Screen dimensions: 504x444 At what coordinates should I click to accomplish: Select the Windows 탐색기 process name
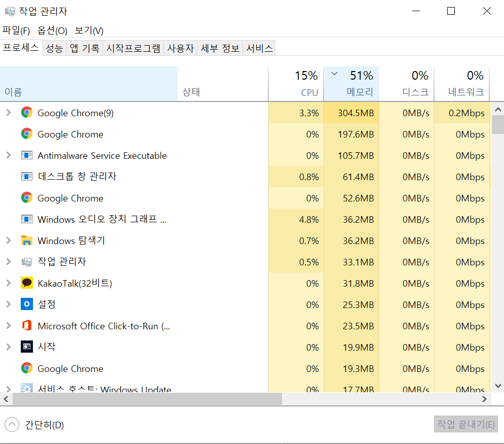coord(71,241)
